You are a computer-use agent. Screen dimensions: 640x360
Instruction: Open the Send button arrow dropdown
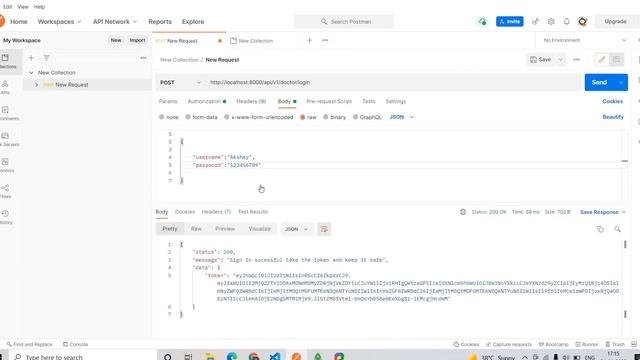pyautogui.click(x=621, y=82)
